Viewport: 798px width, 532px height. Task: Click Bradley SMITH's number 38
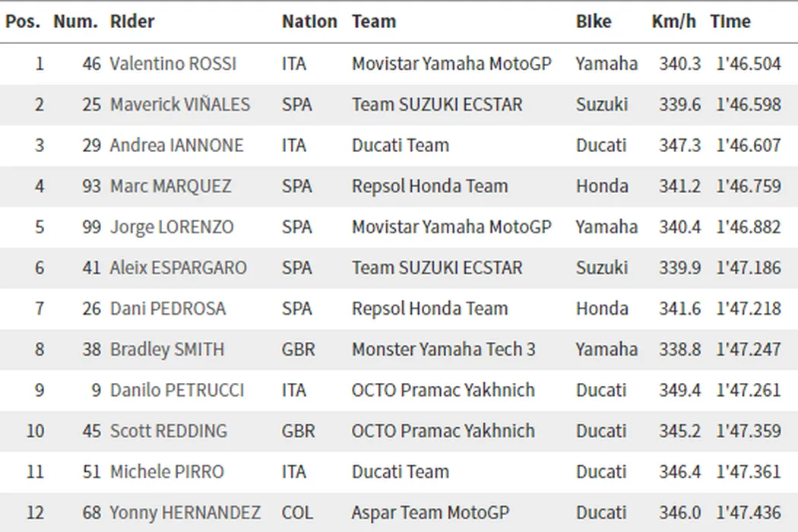click(92, 350)
